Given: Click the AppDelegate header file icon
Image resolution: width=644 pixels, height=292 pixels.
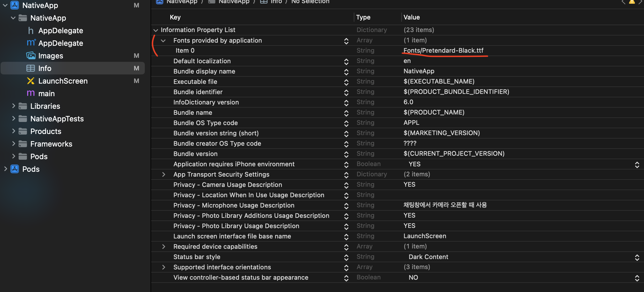Looking at the screenshot, I should click(x=31, y=30).
